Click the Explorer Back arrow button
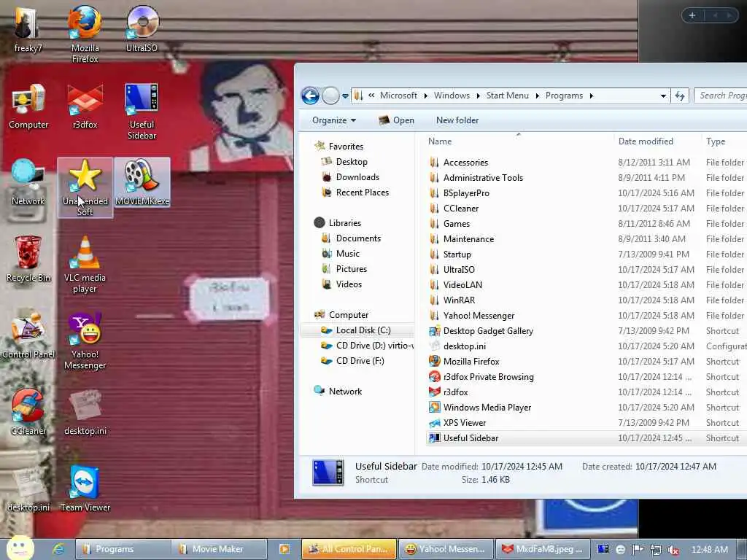Screen dimensions: 747x560 click(310, 96)
